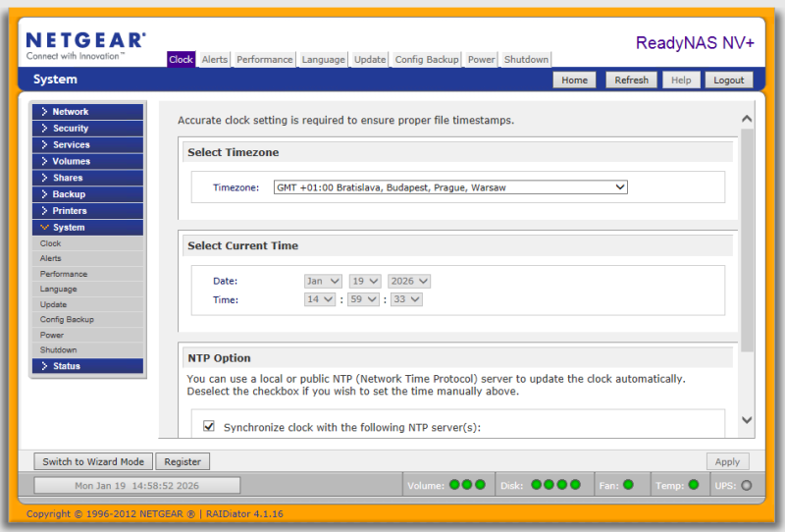
Task: Open Power in the sidebar submenu
Action: pos(87,335)
